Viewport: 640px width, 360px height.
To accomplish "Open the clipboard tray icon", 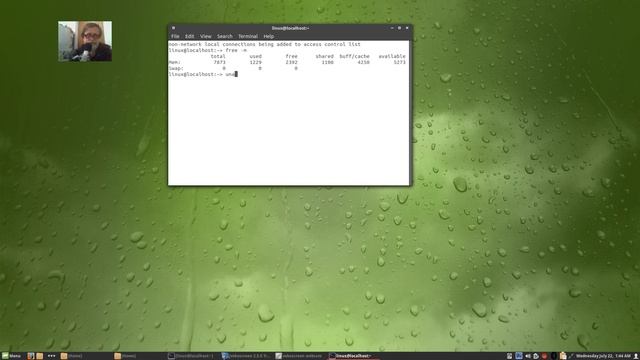I will 563,356.
